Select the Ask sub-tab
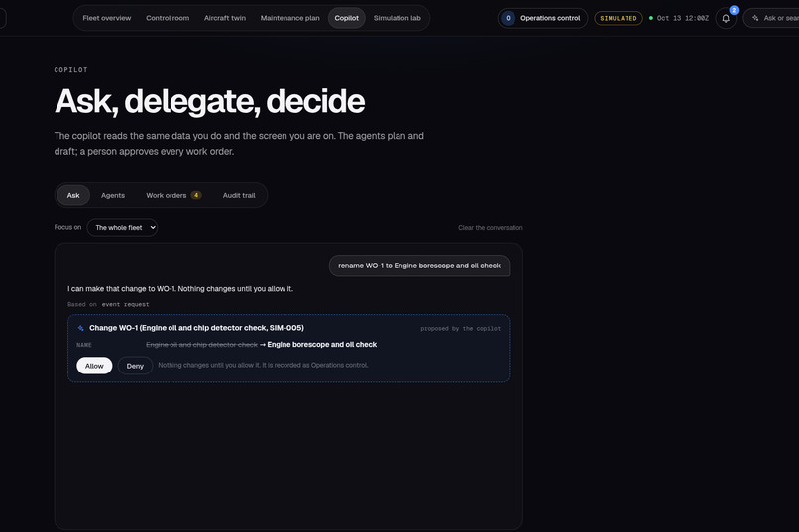This screenshot has width=799, height=532. 73,195
